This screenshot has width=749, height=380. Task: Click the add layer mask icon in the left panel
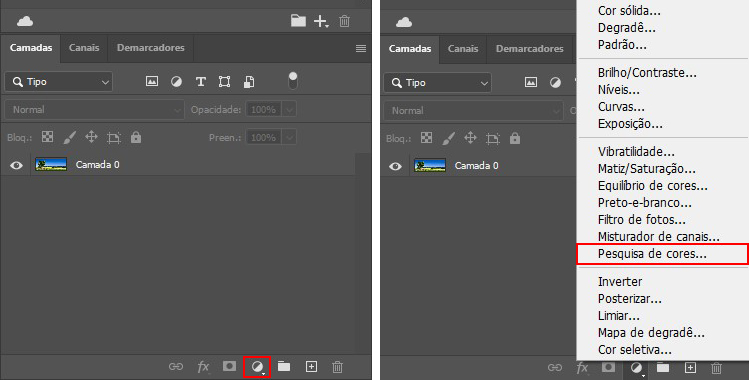(229, 366)
